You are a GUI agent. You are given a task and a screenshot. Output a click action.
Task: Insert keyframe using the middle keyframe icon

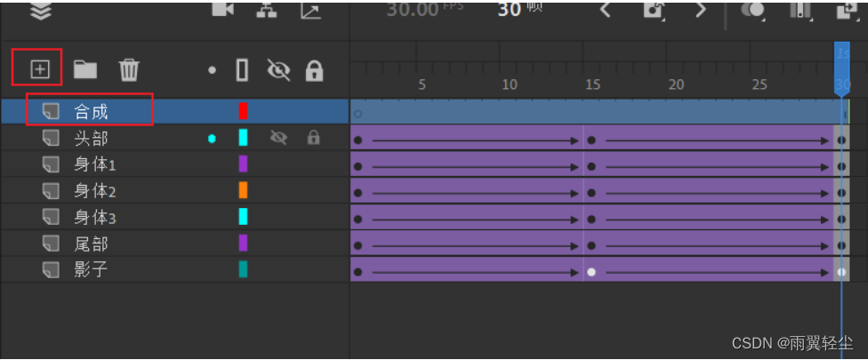pyautogui.click(x=655, y=10)
